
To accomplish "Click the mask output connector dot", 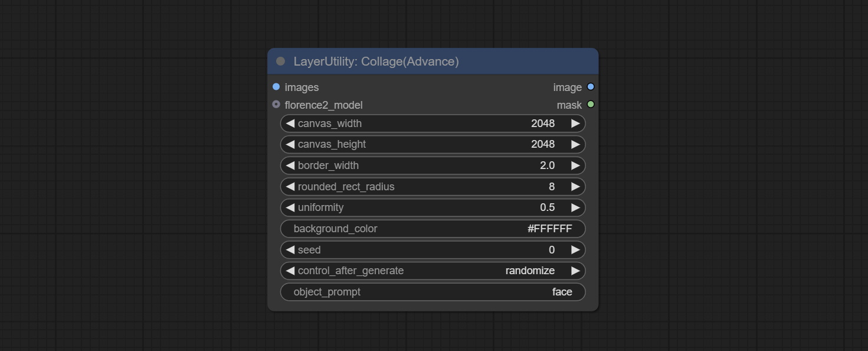I will (x=591, y=105).
